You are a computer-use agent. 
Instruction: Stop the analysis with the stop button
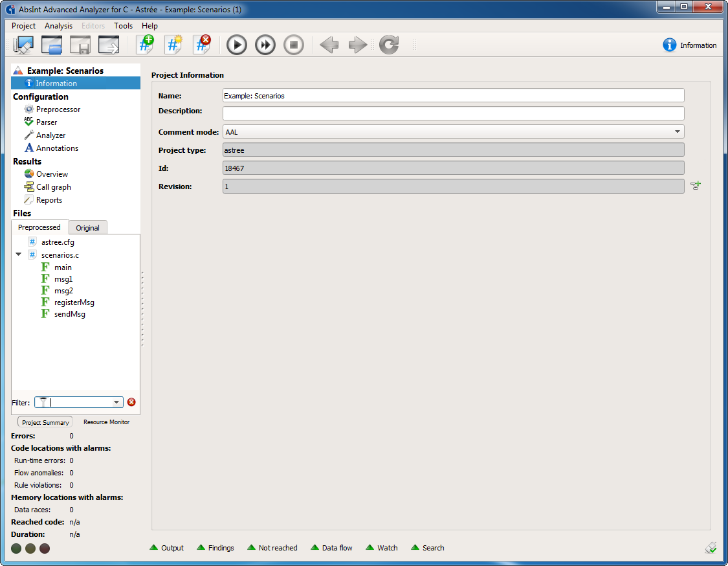[x=293, y=45]
